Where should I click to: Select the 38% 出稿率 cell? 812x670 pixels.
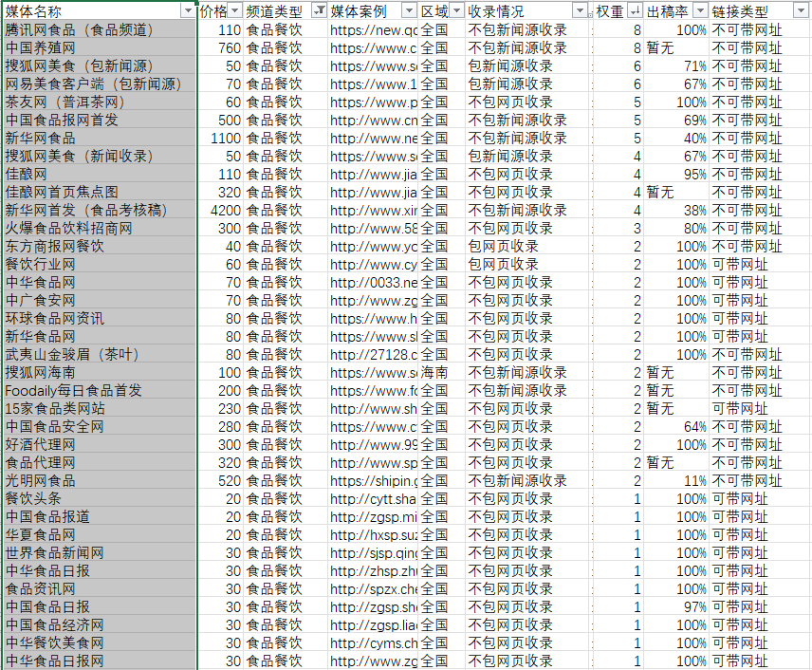click(676, 211)
